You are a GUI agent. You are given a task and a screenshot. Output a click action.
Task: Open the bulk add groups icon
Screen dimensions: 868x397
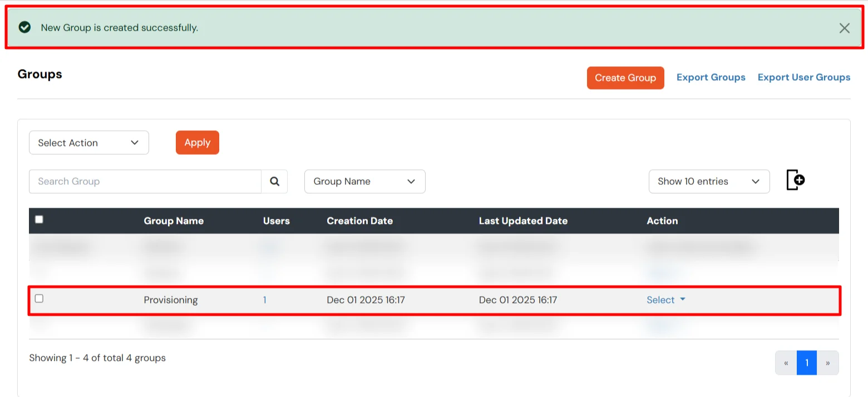[x=795, y=180]
